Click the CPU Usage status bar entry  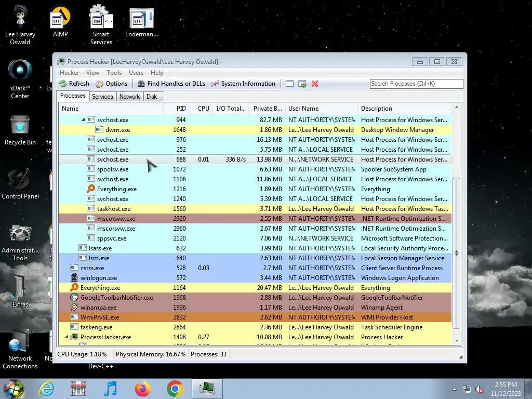[82, 354]
